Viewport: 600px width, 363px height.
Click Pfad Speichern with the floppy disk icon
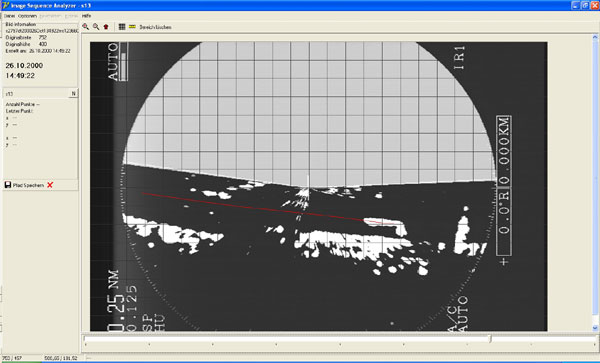click(x=24, y=185)
